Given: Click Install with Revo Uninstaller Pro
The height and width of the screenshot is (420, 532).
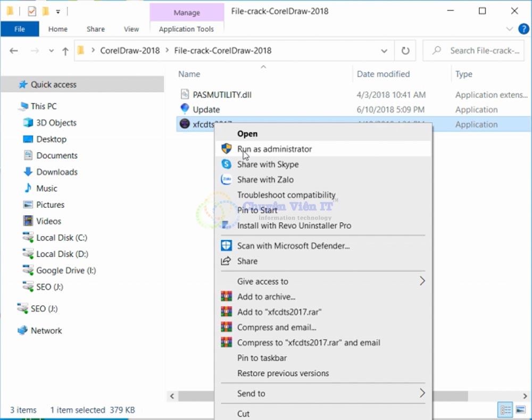Looking at the screenshot, I should point(323,226).
